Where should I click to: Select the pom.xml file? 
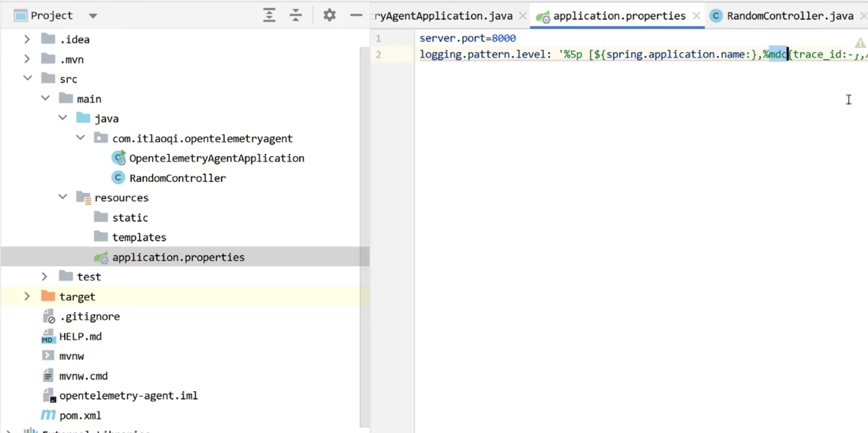(x=80, y=415)
